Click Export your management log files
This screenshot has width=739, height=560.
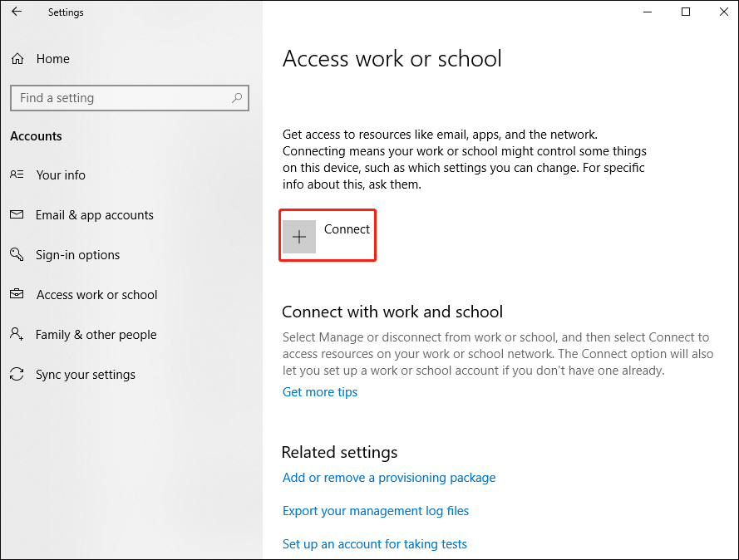tap(376, 511)
